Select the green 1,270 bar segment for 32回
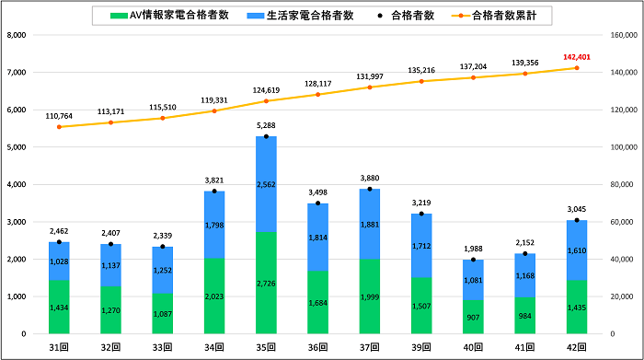 (x=111, y=310)
